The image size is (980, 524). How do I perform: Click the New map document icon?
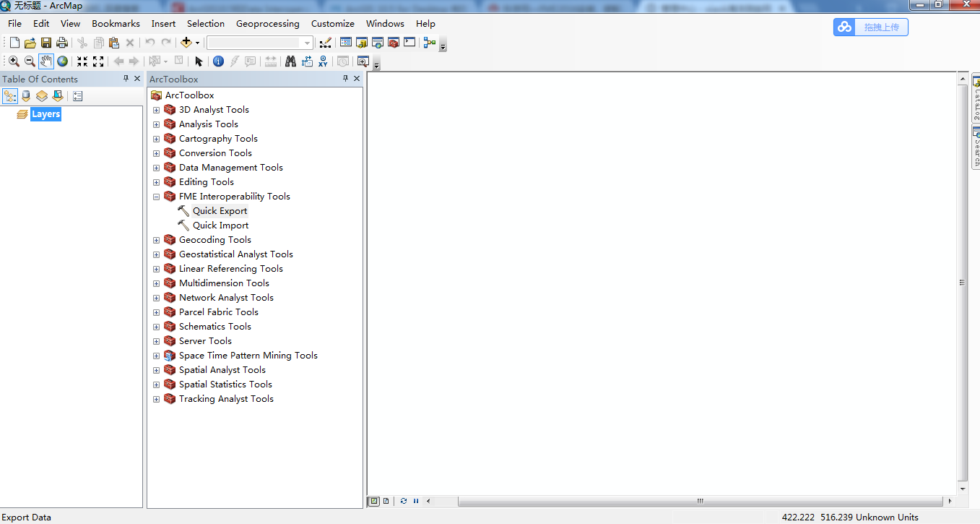[14, 43]
